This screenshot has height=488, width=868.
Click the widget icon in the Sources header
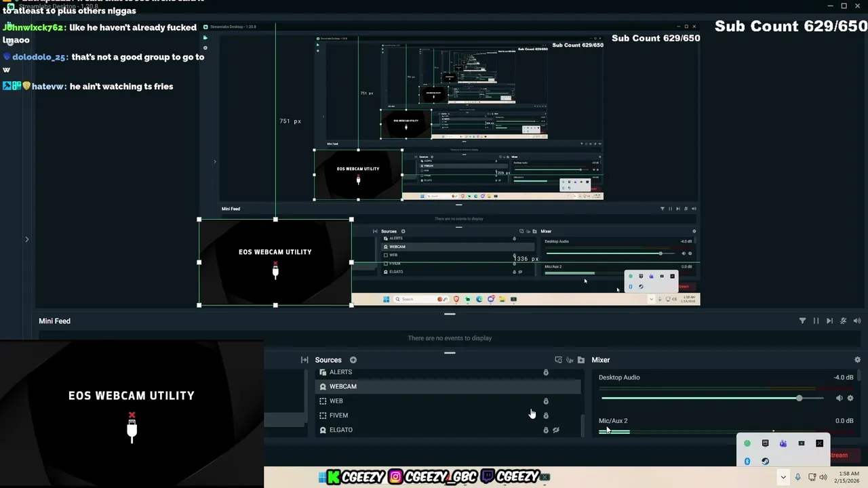pyautogui.click(x=558, y=360)
